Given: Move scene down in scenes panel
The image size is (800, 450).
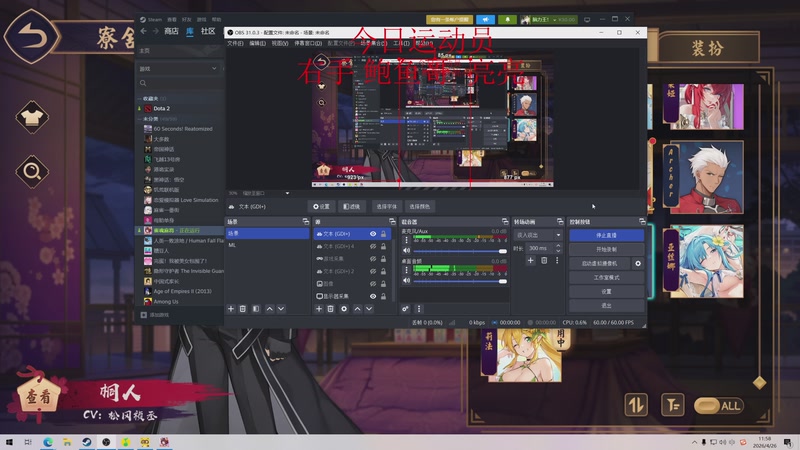Looking at the screenshot, I should coord(281,309).
